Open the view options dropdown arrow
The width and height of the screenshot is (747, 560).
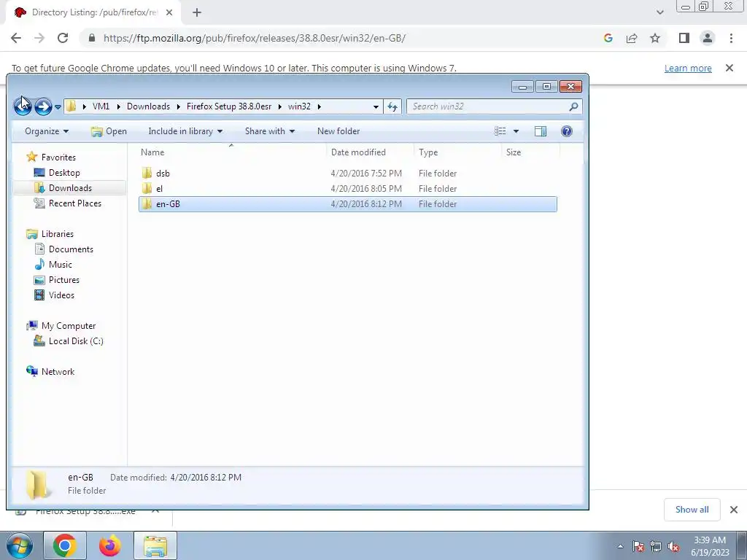516,131
